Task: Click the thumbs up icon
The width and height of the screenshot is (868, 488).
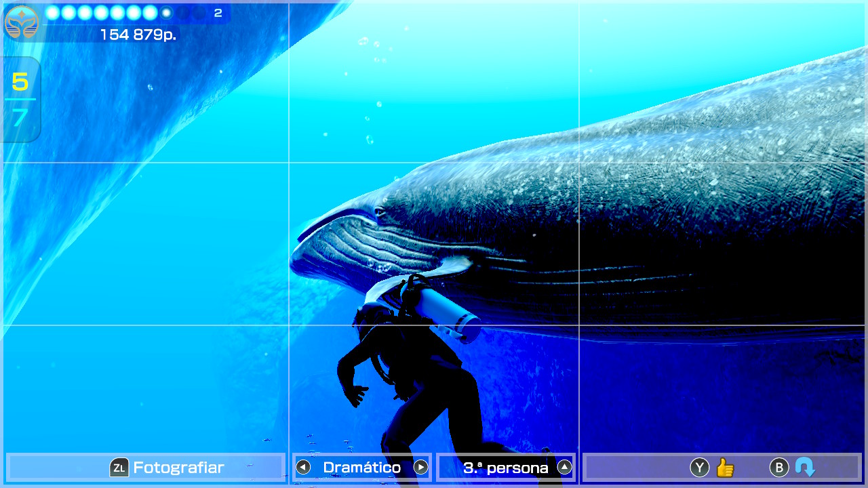Action: 725,468
